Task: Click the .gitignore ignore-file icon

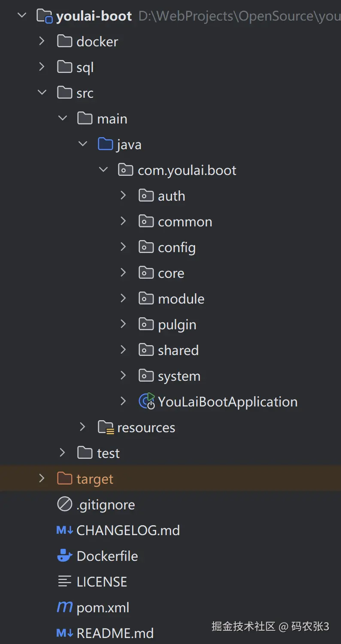Action: coord(65,505)
